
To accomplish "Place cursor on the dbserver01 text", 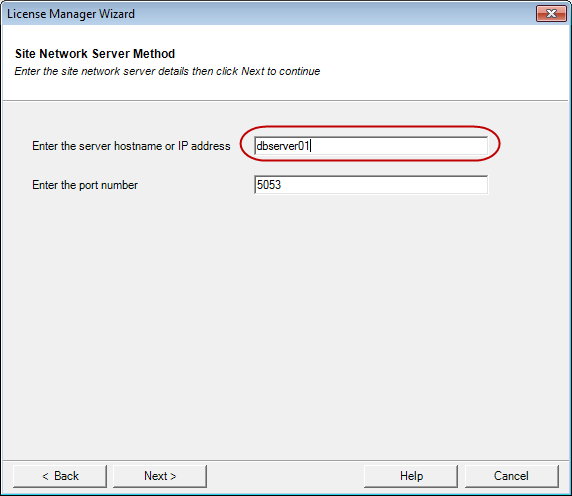I will (283, 146).
